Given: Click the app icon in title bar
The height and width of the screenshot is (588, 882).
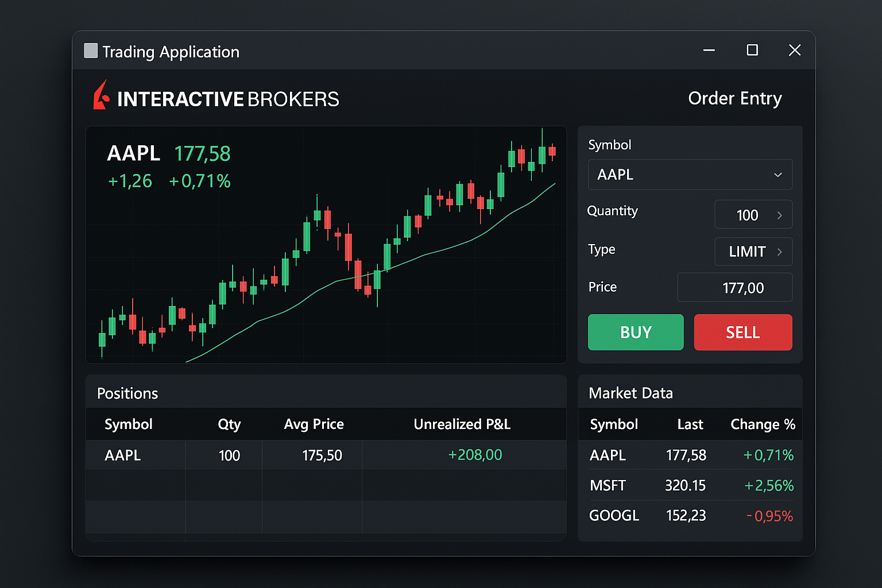Looking at the screenshot, I should click(91, 51).
